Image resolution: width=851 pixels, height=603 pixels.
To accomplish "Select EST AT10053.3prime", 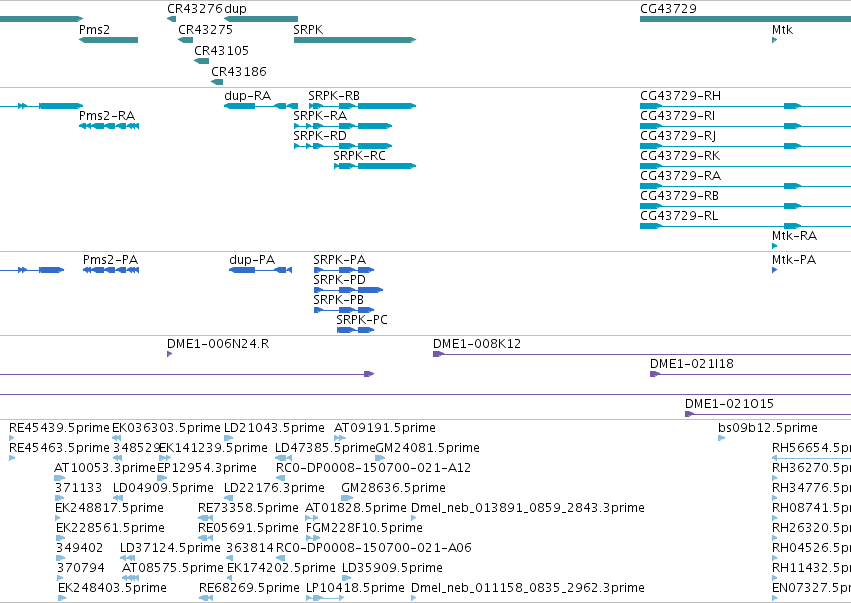I will [60, 478].
